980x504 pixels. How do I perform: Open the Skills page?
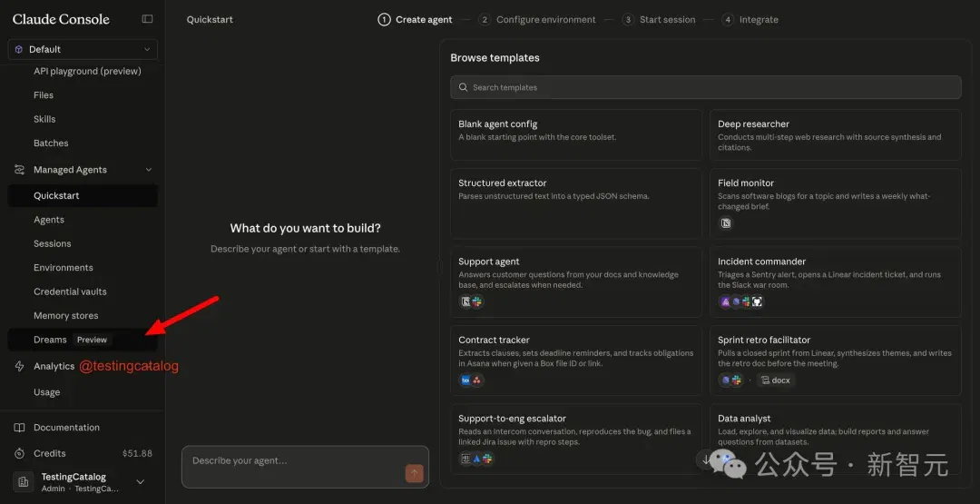pos(44,119)
